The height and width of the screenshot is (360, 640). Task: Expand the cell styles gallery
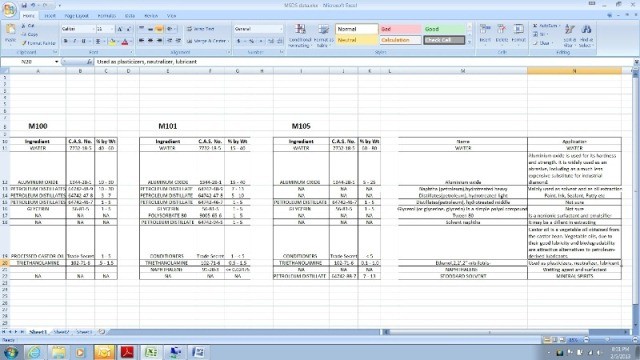[469, 42]
